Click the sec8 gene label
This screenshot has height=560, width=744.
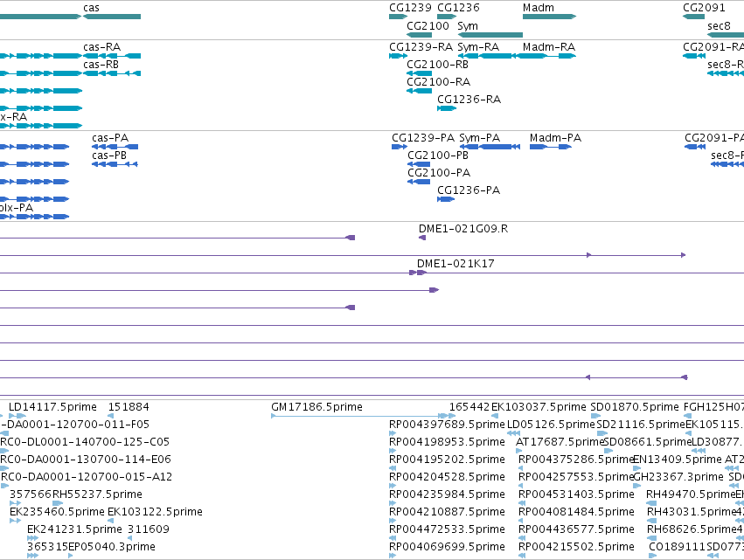tap(719, 26)
